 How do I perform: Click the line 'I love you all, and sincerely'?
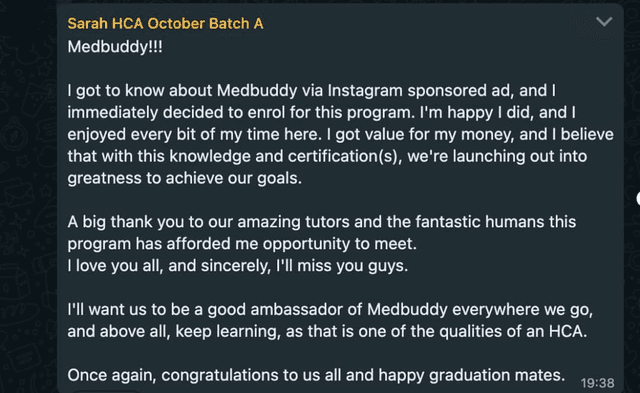(238, 266)
